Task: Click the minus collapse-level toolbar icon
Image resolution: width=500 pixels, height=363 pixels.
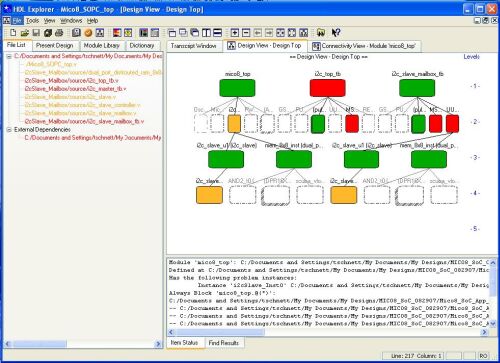Action: pos(246,33)
